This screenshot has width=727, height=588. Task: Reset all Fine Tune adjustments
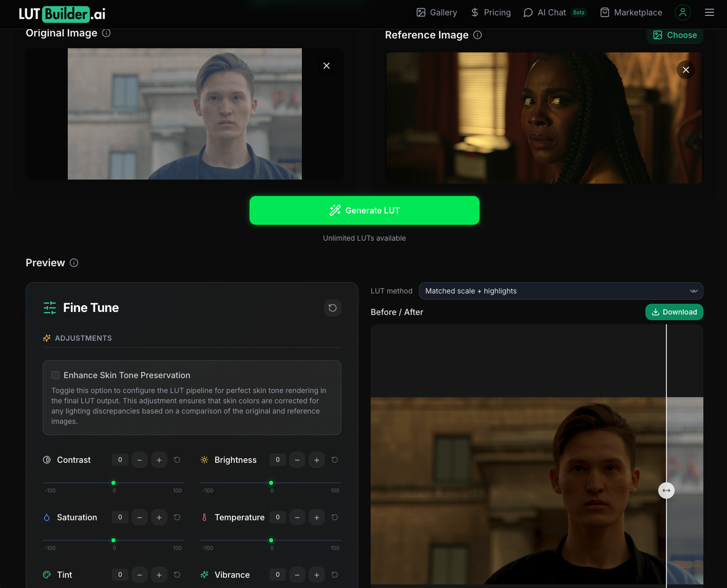333,308
